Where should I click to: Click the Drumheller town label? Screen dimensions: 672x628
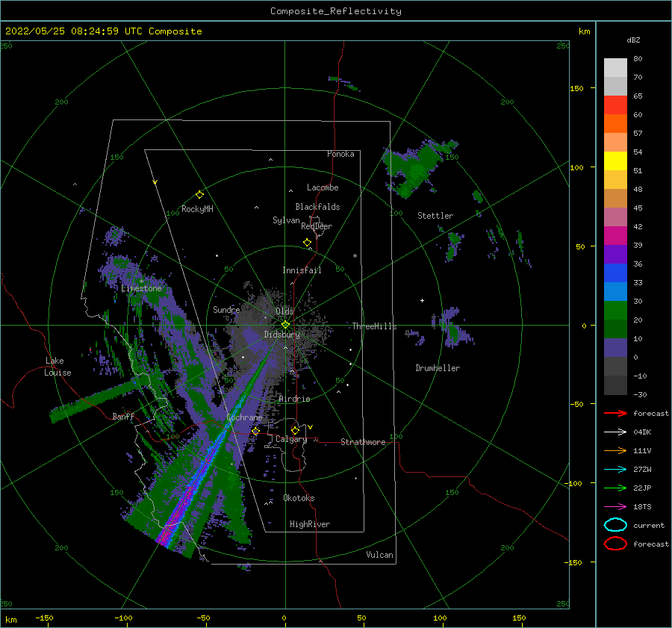pyautogui.click(x=438, y=368)
